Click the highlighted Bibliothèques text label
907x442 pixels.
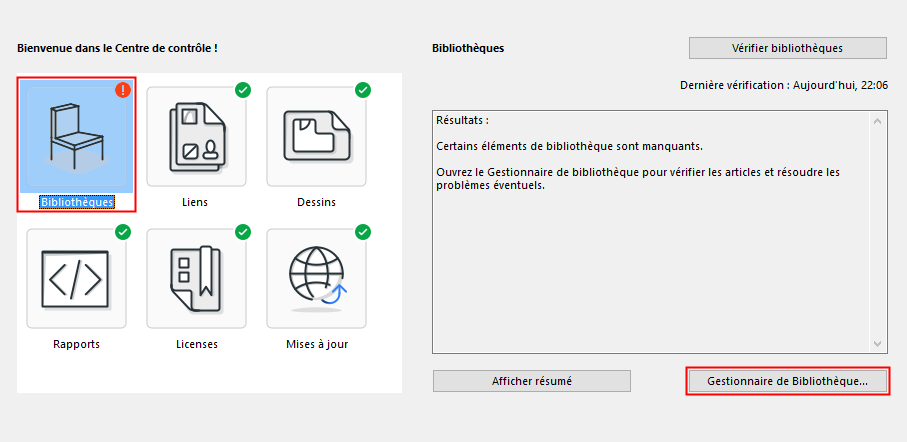[76, 202]
